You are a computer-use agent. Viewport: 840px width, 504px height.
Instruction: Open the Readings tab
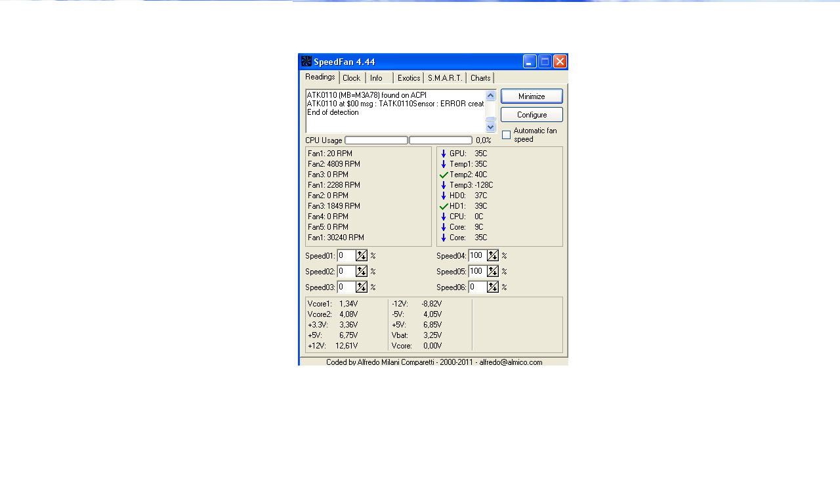pyautogui.click(x=320, y=77)
